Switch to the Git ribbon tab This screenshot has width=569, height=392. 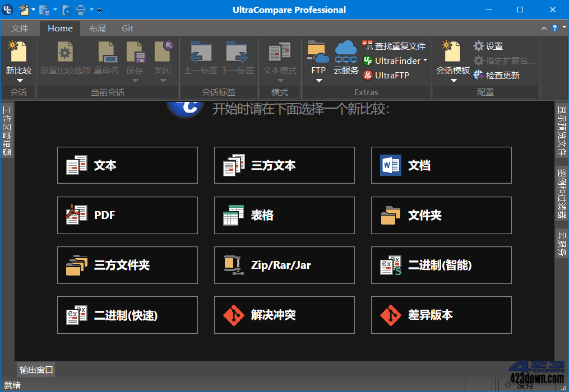pyautogui.click(x=127, y=28)
